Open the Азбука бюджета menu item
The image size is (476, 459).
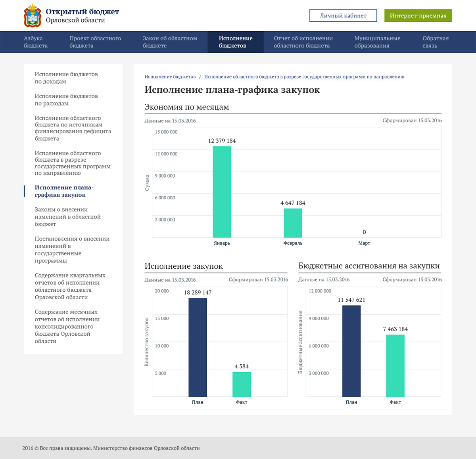[36, 42]
